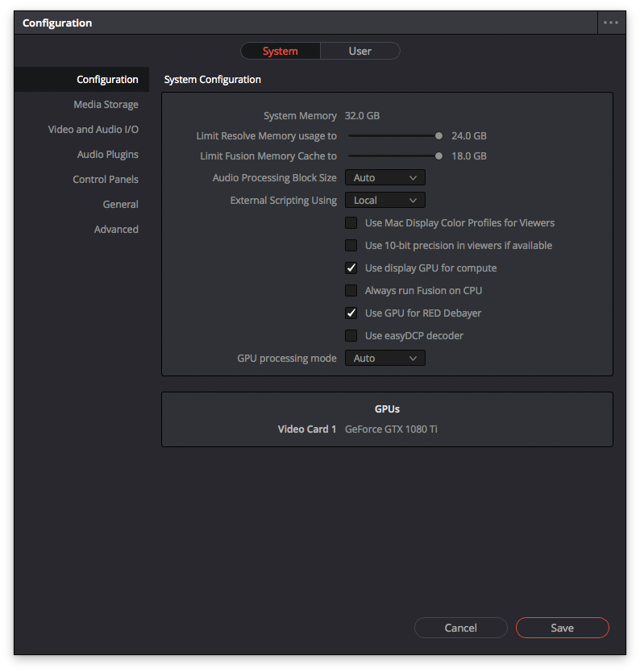Open Audio Processing Block Size dropdown

[x=385, y=178]
